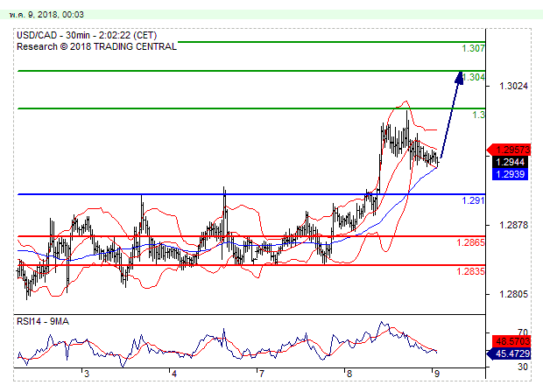This screenshot has height=392, width=543.
Task: Click the red 1.2835 support label
Action: pos(470,271)
